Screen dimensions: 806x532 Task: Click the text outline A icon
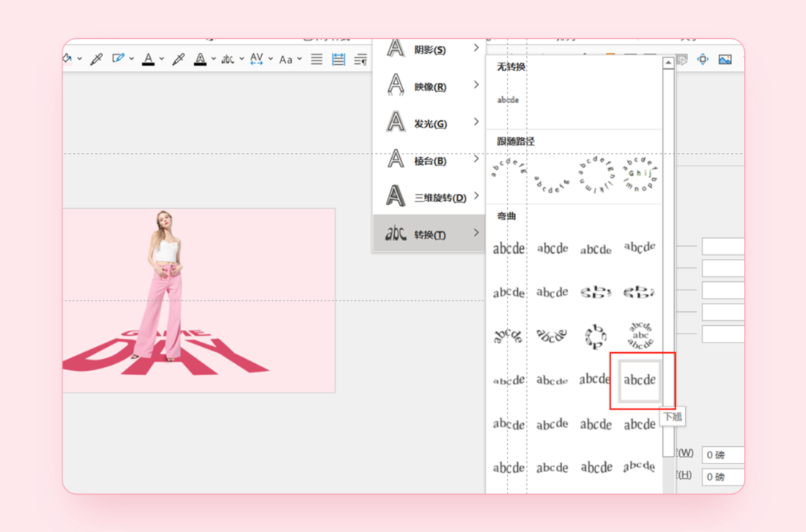pyautogui.click(x=200, y=59)
